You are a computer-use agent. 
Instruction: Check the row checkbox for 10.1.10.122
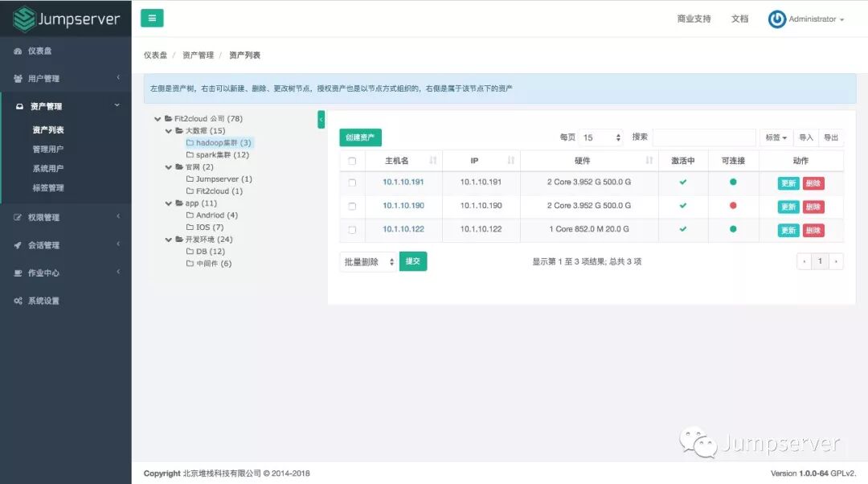pyautogui.click(x=351, y=229)
